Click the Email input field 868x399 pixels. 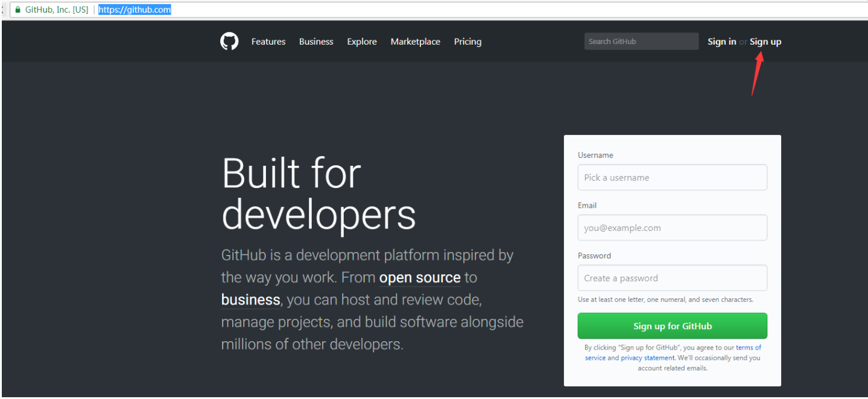pyautogui.click(x=672, y=228)
